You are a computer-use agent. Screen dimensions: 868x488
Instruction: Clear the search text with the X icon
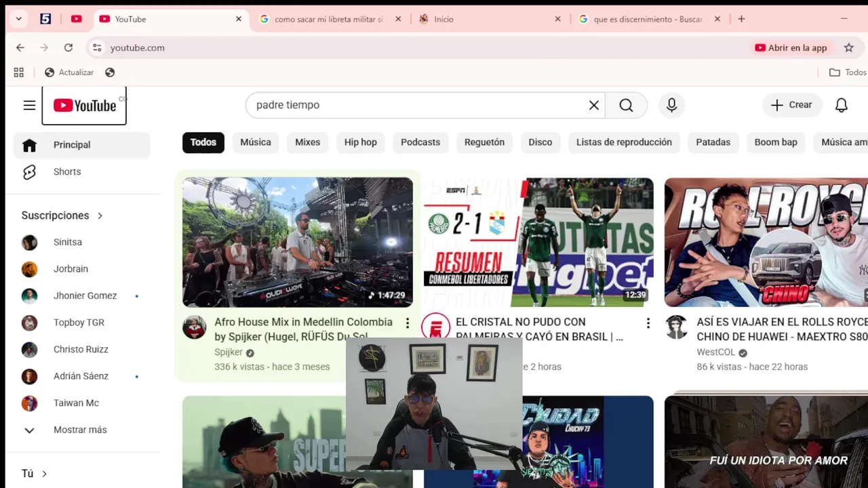[x=594, y=105]
